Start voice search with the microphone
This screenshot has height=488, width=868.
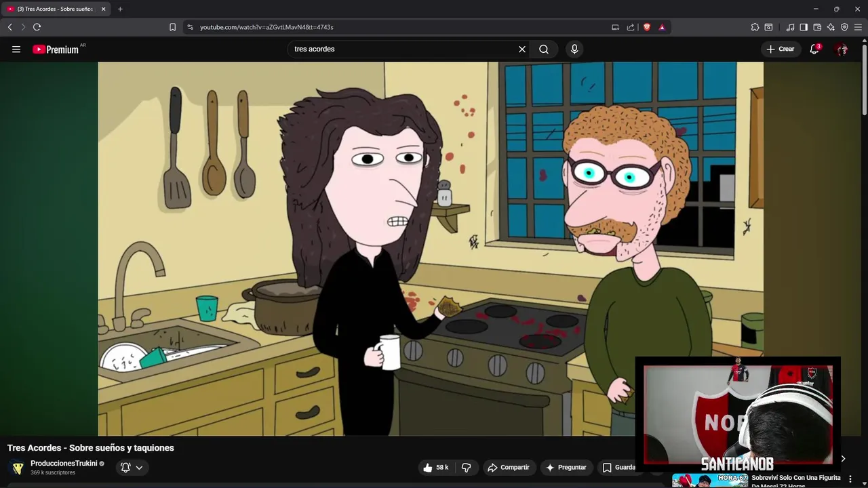point(574,49)
